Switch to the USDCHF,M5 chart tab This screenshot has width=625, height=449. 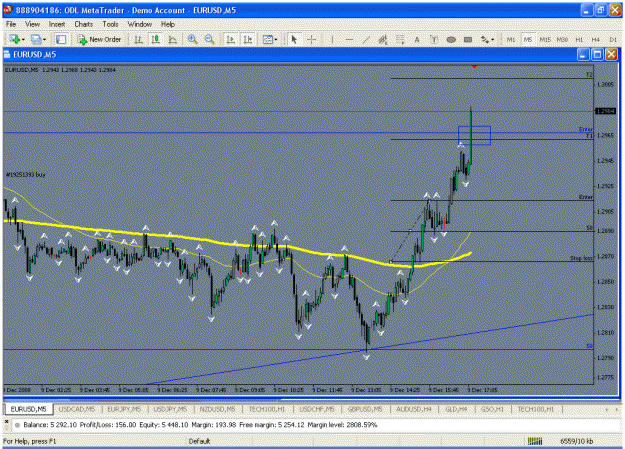[318, 409]
